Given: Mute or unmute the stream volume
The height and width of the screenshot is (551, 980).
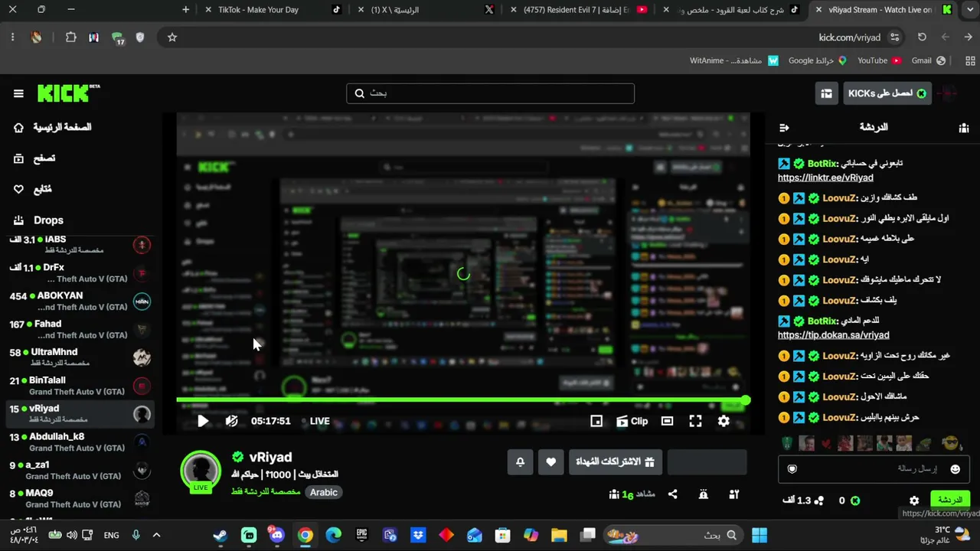Looking at the screenshot, I should (232, 421).
